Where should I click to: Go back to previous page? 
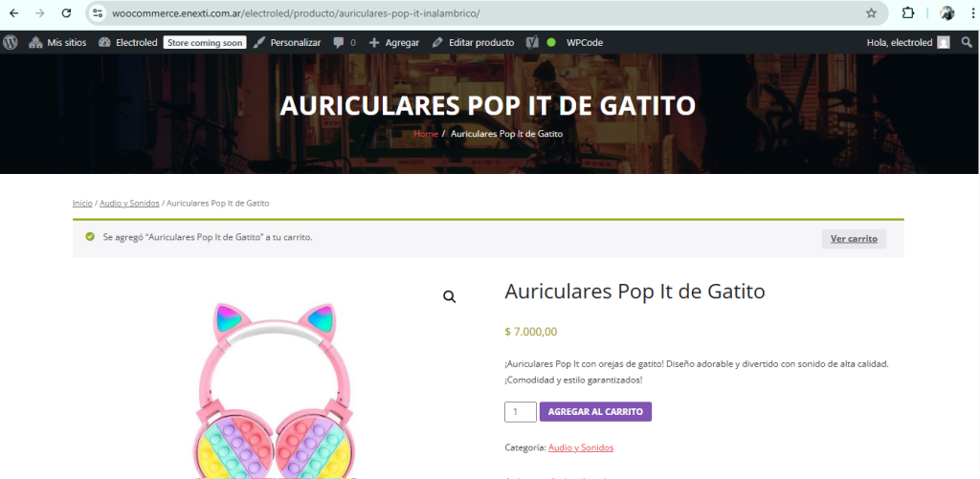point(13,13)
